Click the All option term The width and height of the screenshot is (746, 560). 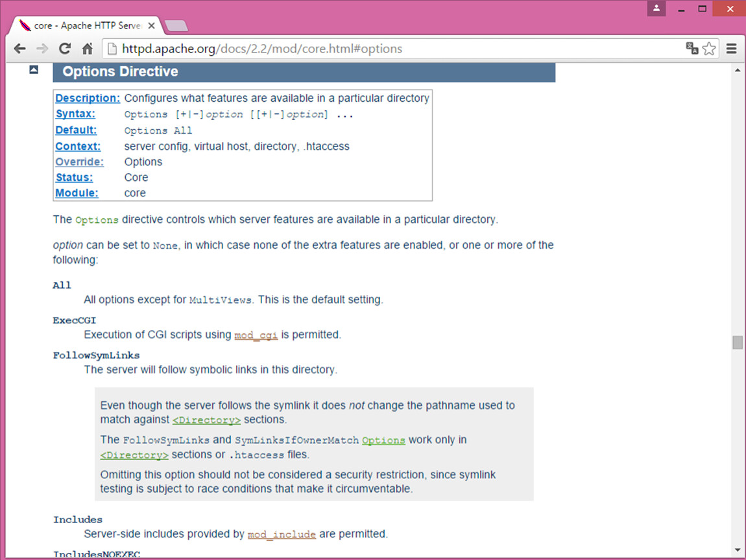click(x=62, y=285)
